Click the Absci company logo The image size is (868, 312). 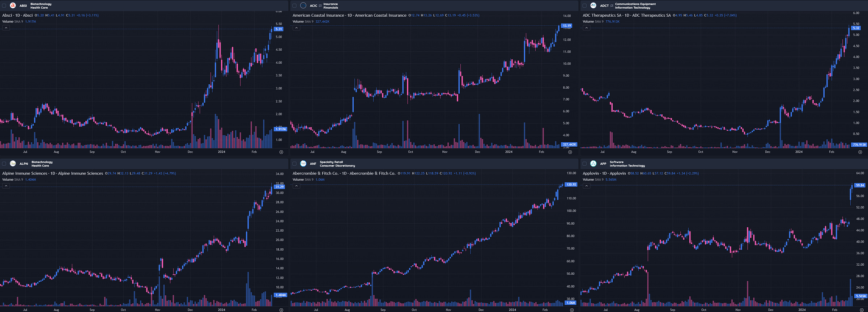click(13, 5)
